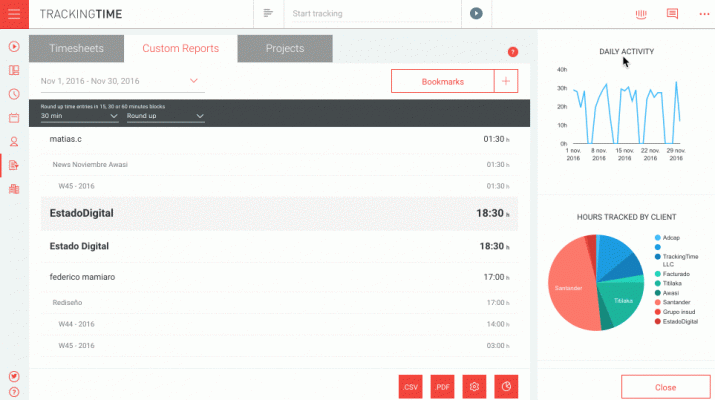This screenshot has width=715, height=400.
Task: Click the TrackingTime logo
Action: (81, 14)
